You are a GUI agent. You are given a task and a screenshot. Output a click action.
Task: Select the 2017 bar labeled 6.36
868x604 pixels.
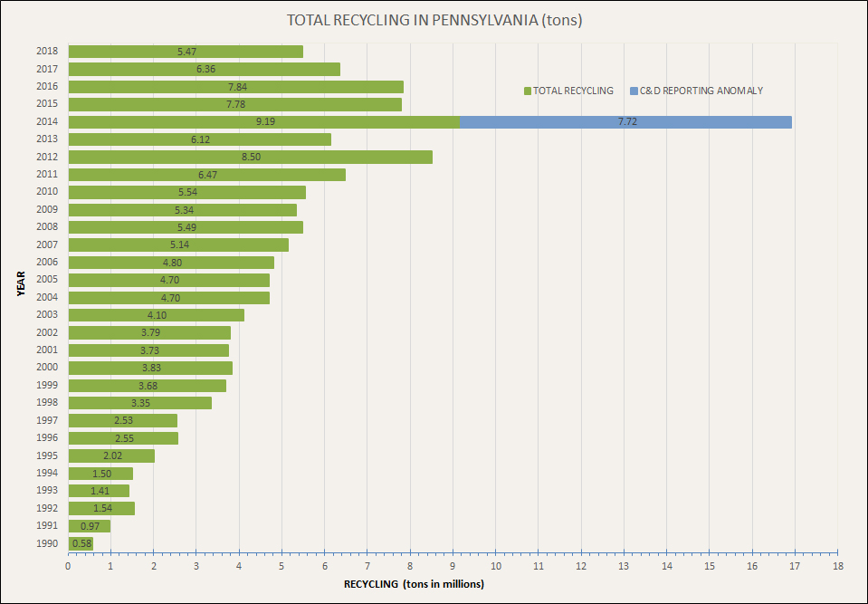204,69
